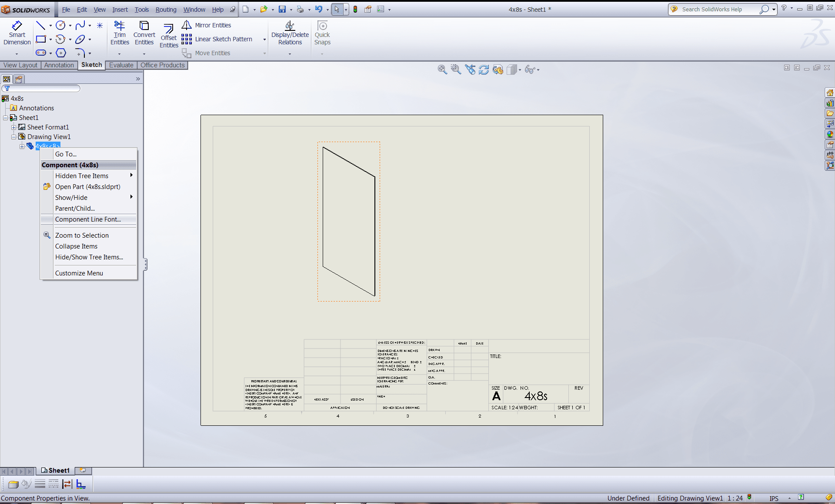Viewport: 835px width, 504px height.
Task: Toggle the Select cursor tool
Action: pos(337,10)
